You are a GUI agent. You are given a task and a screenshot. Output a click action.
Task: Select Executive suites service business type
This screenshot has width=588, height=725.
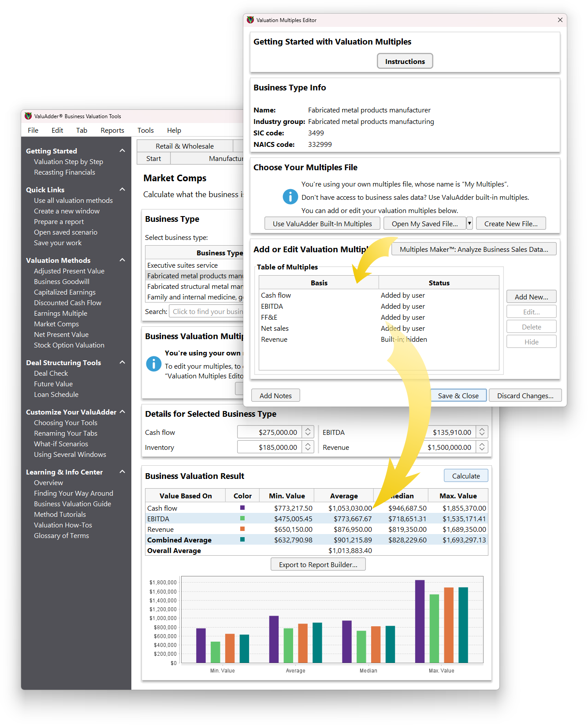[194, 265]
